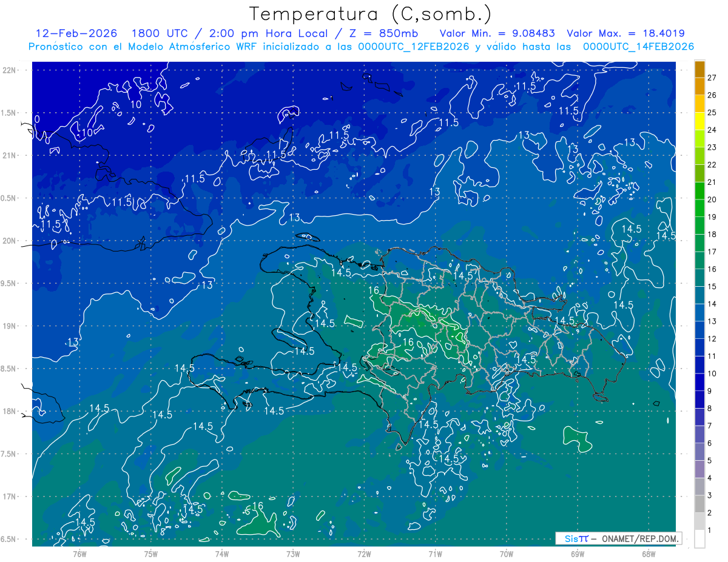Click "Valor Max. = 18.4019" text

coord(625,33)
